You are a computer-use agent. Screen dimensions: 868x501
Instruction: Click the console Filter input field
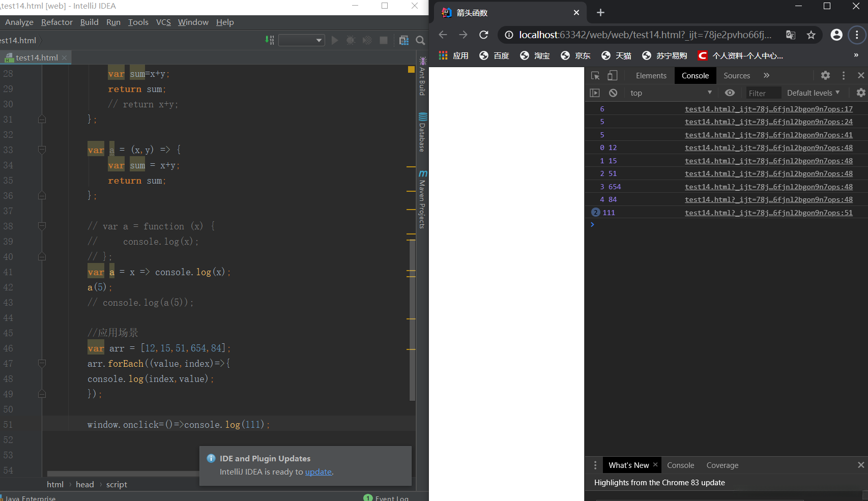click(763, 93)
